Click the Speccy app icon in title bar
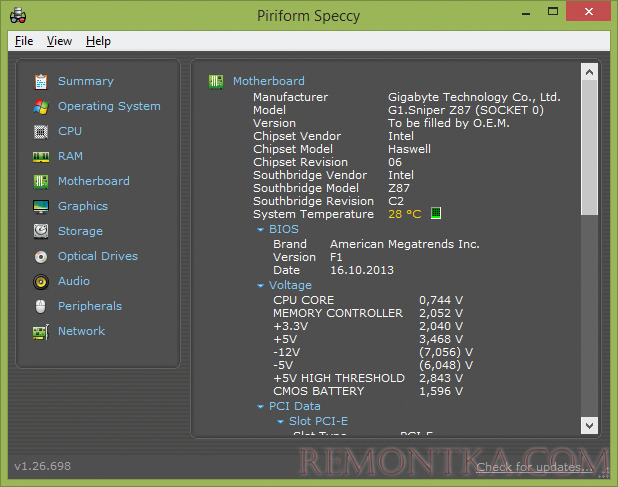Viewport: 618px width, 487px height. pyautogui.click(x=18, y=16)
